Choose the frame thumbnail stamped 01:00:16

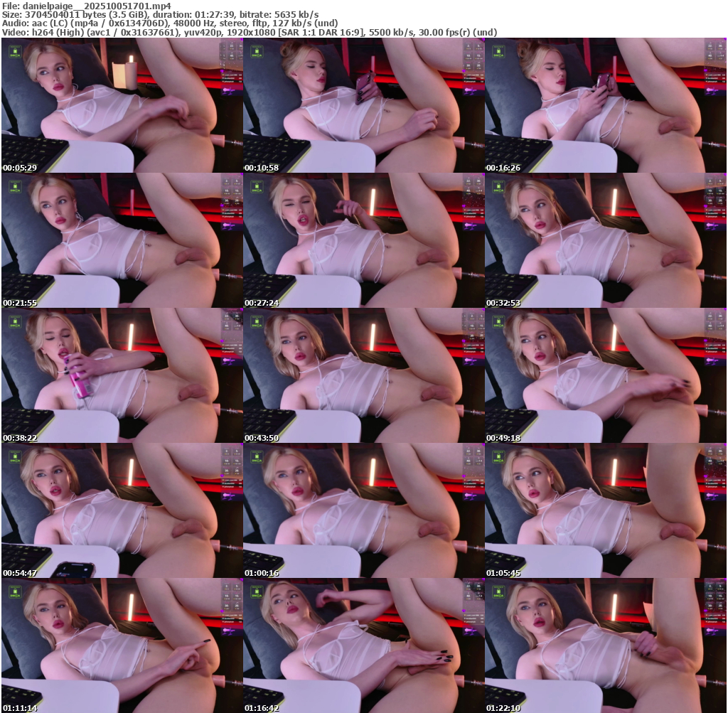pyautogui.click(x=363, y=510)
